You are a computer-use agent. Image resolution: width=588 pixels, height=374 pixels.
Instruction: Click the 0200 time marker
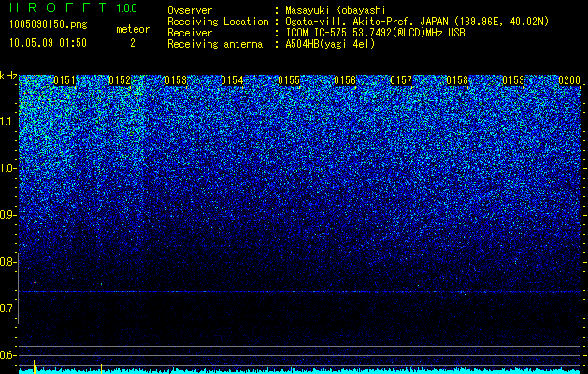[569, 80]
